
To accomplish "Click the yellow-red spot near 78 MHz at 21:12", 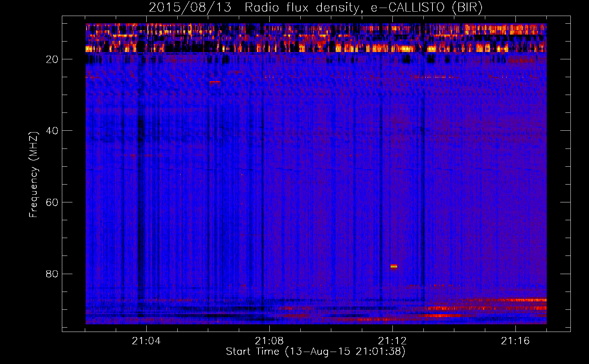I will (394, 266).
